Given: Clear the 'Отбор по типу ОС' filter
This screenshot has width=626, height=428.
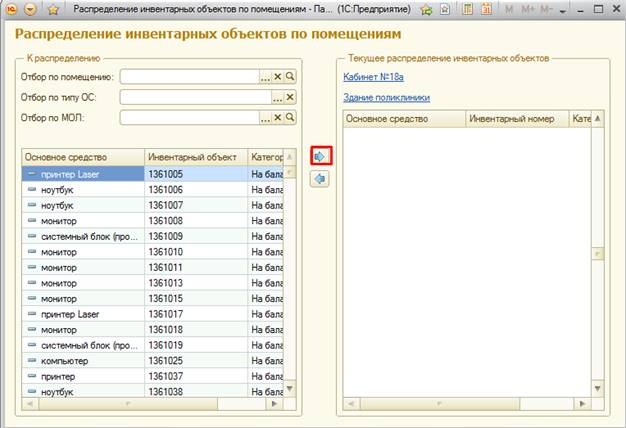Looking at the screenshot, I should pos(290,97).
